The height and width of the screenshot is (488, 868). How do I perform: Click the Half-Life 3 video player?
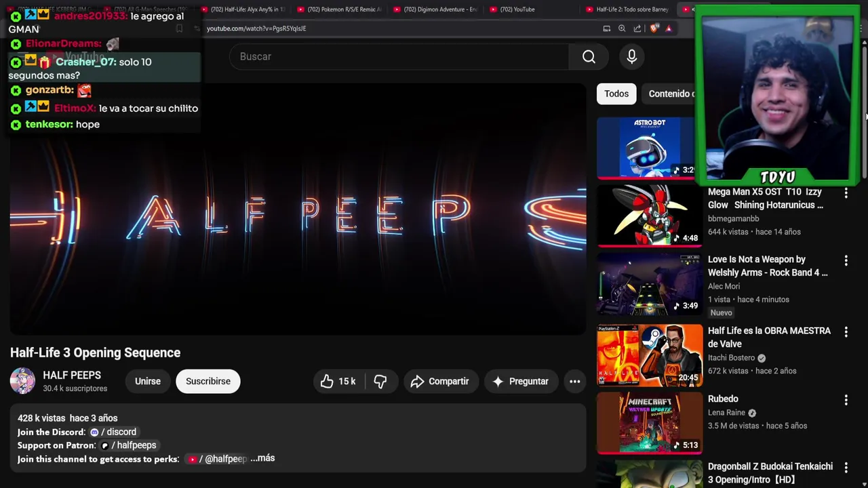click(298, 209)
